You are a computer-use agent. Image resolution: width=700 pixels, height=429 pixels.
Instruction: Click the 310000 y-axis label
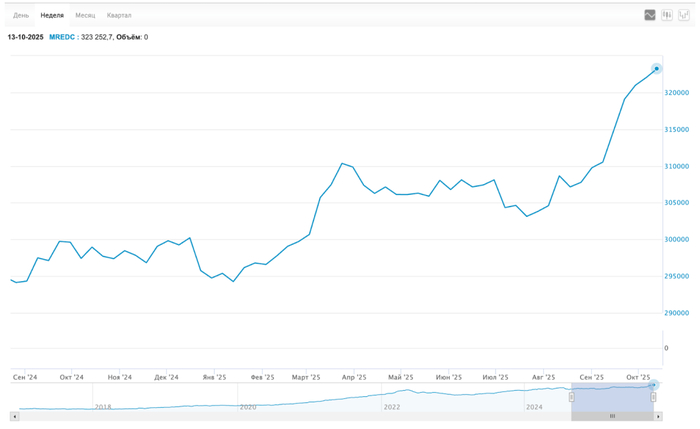click(x=676, y=166)
